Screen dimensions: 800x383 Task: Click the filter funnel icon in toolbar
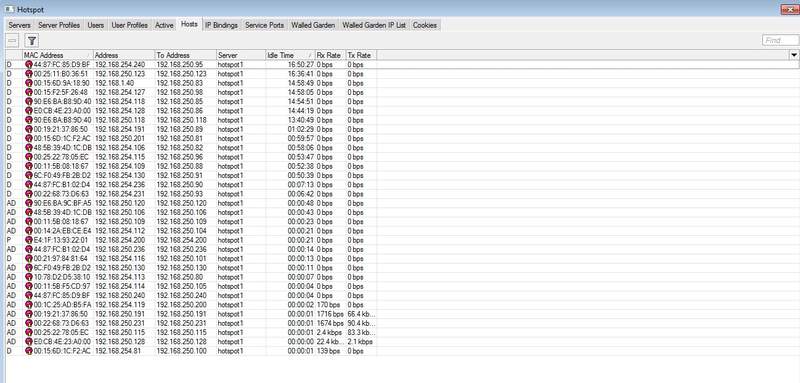(x=32, y=41)
